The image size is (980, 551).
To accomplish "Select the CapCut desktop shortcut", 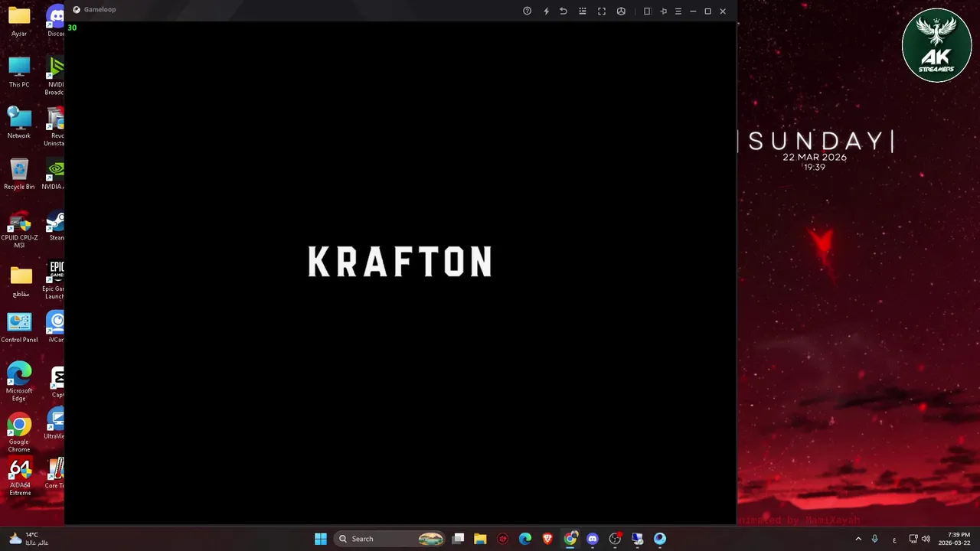I will tap(57, 382).
